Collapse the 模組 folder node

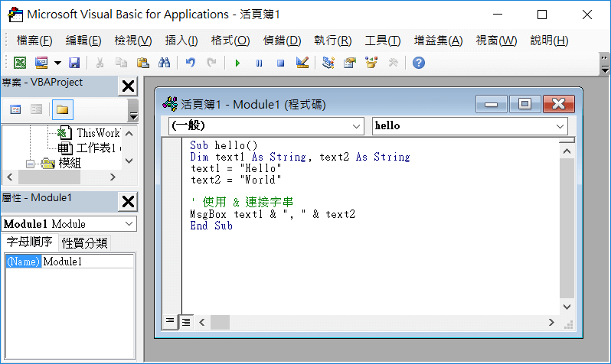[30, 164]
